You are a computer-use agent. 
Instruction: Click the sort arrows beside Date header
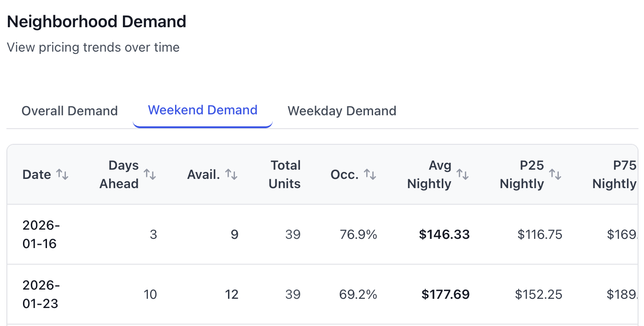pos(62,174)
